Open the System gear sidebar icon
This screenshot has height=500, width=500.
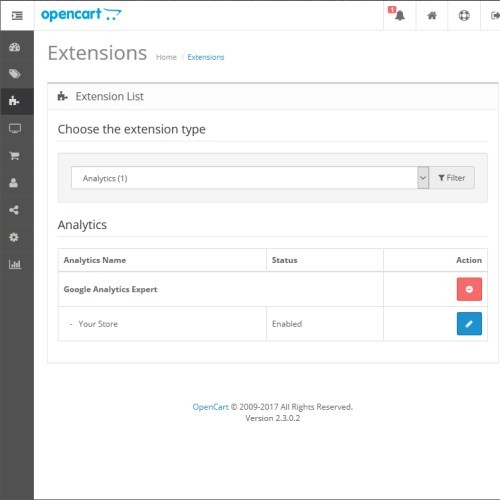pyautogui.click(x=14, y=237)
